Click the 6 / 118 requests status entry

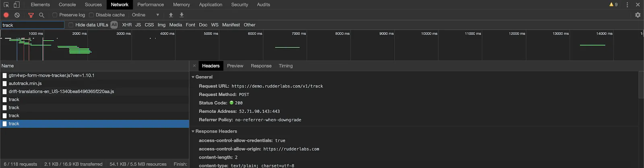(21, 164)
